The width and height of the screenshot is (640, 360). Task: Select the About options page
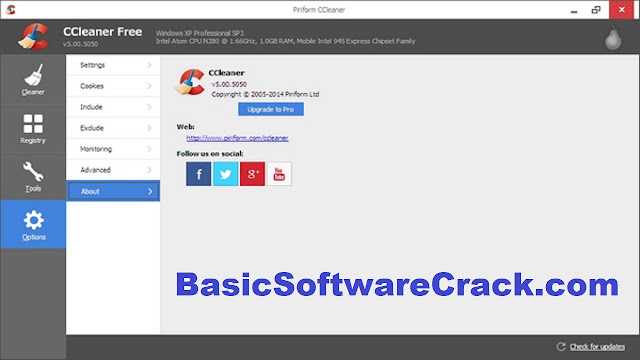(113, 191)
